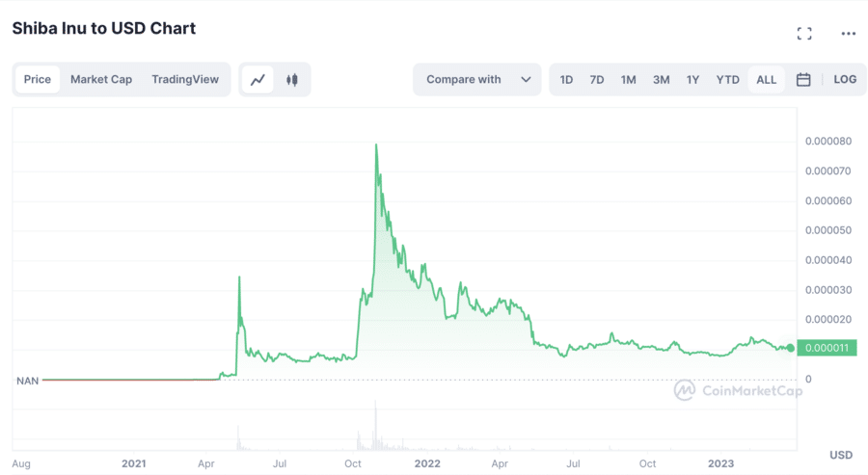Set the range to 3M
The height and width of the screenshot is (475, 868).
click(661, 80)
